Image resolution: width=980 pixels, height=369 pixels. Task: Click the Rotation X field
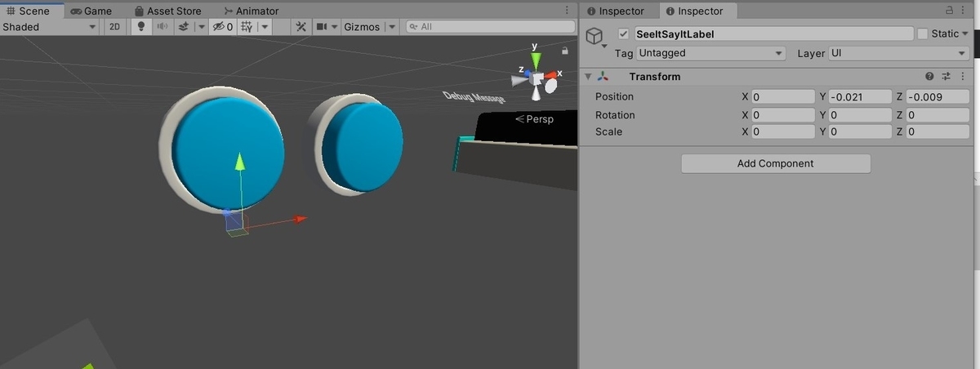[x=782, y=115]
